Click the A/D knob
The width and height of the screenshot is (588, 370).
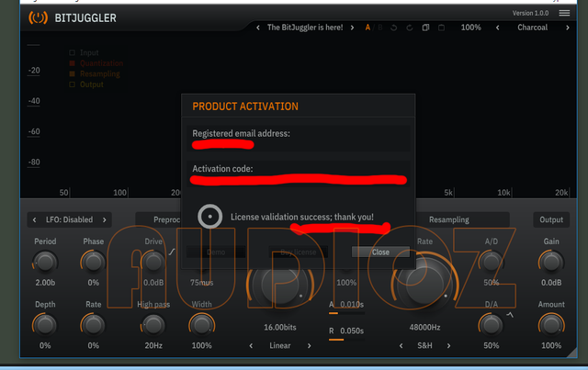(x=491, y=262)
